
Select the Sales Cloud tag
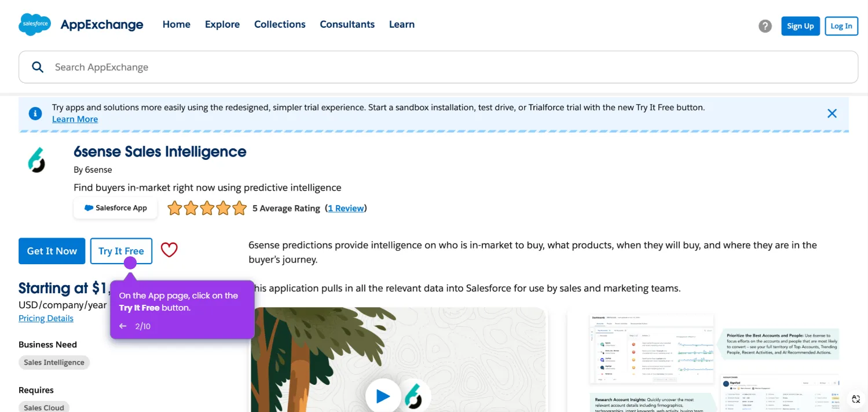tap(44, 407)
